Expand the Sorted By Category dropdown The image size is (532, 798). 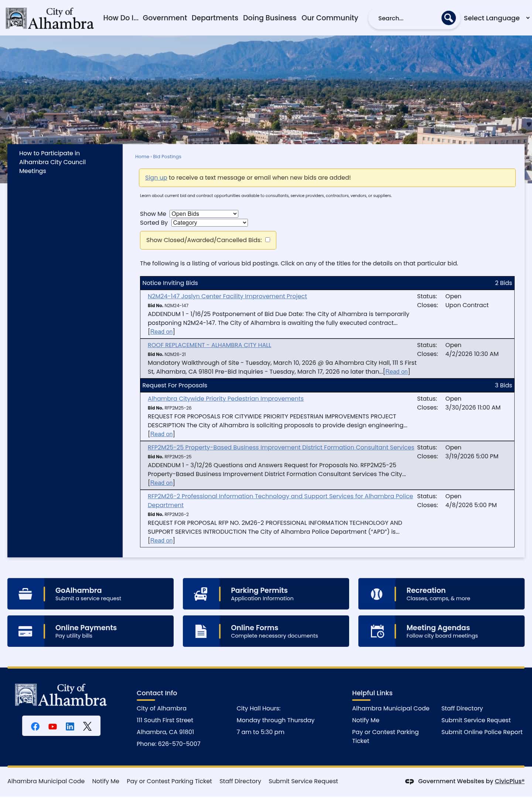[209, 223]
